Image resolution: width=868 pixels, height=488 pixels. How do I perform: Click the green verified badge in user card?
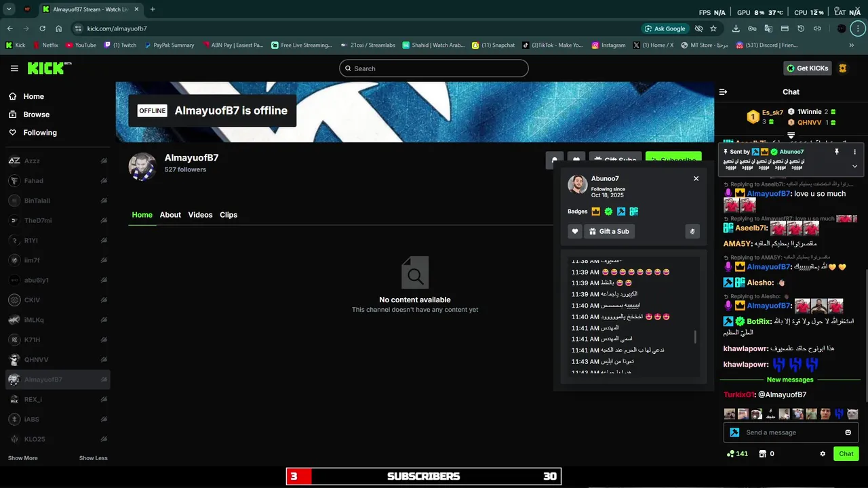608,211
